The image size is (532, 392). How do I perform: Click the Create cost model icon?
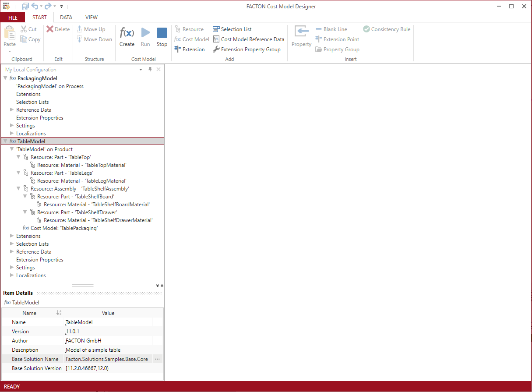[x=127, y=33]
